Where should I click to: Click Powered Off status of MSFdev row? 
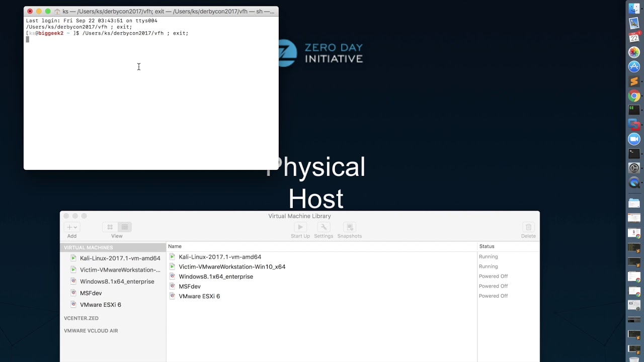(x=493, y=286)
